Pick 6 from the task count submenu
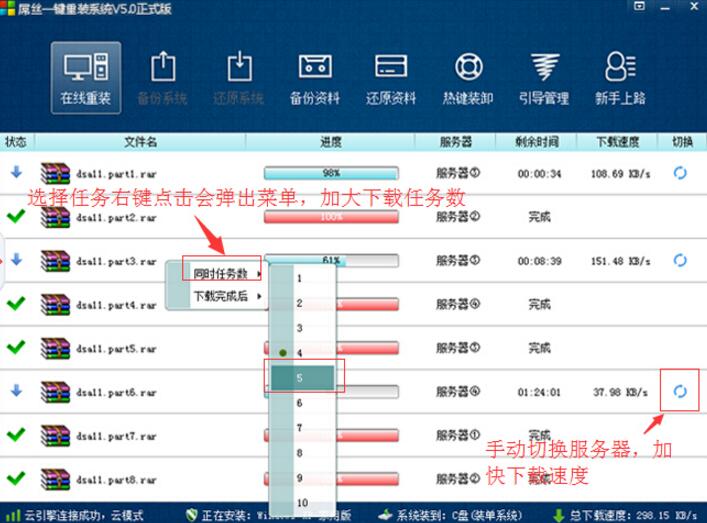This screenshot has height=523, width=707. (x=302, y=403)
